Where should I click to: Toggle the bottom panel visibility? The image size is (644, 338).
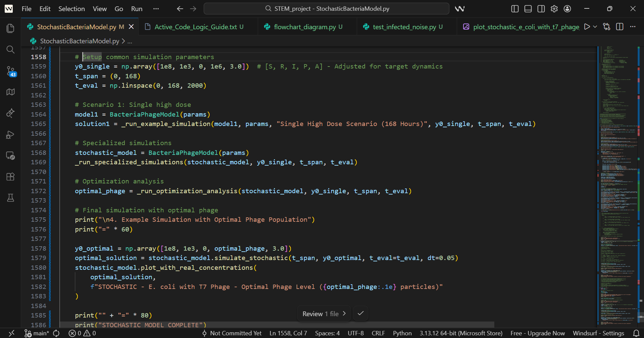click(x=528, y=9)
